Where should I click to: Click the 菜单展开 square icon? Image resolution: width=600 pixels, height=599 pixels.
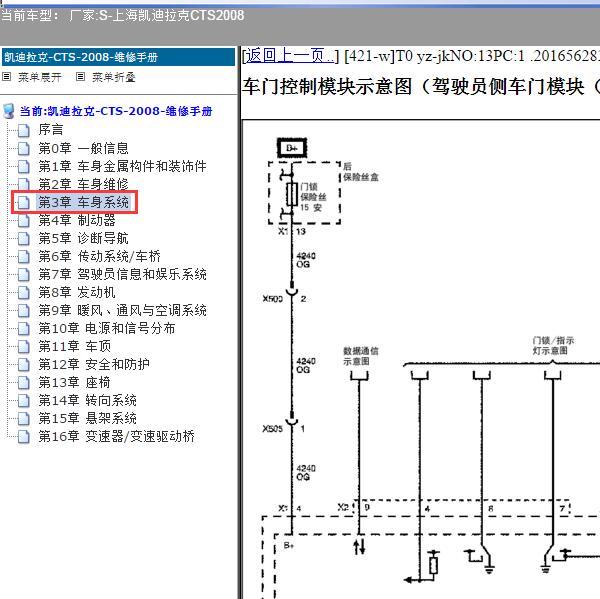coord(7,77)
